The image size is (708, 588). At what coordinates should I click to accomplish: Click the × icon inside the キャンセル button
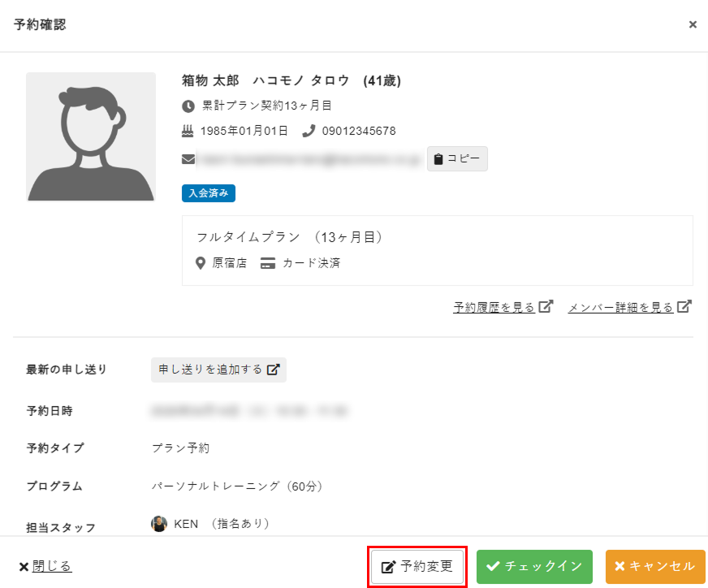point(620,566)
